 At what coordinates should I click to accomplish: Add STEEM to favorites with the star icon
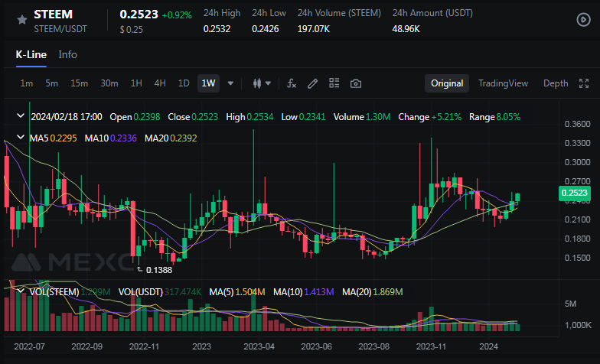[x=22, y=20]
